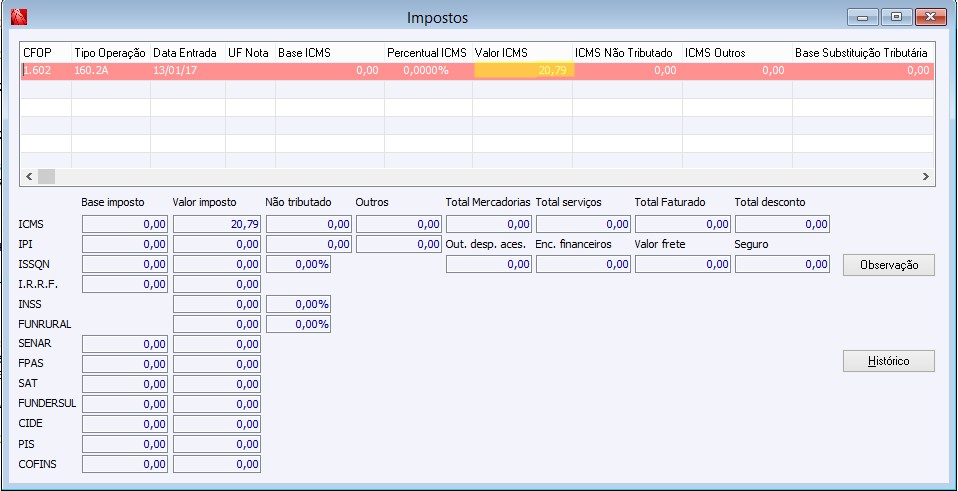
Task: Maximize the Impostos window
Action: (896, 17)
